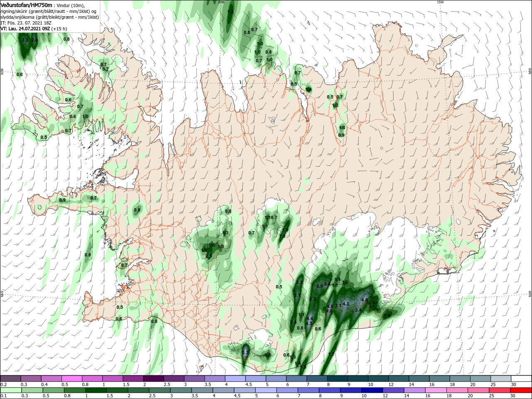Click the upper-row legend label 30
The image size is (532, 399).
(513, 384)
